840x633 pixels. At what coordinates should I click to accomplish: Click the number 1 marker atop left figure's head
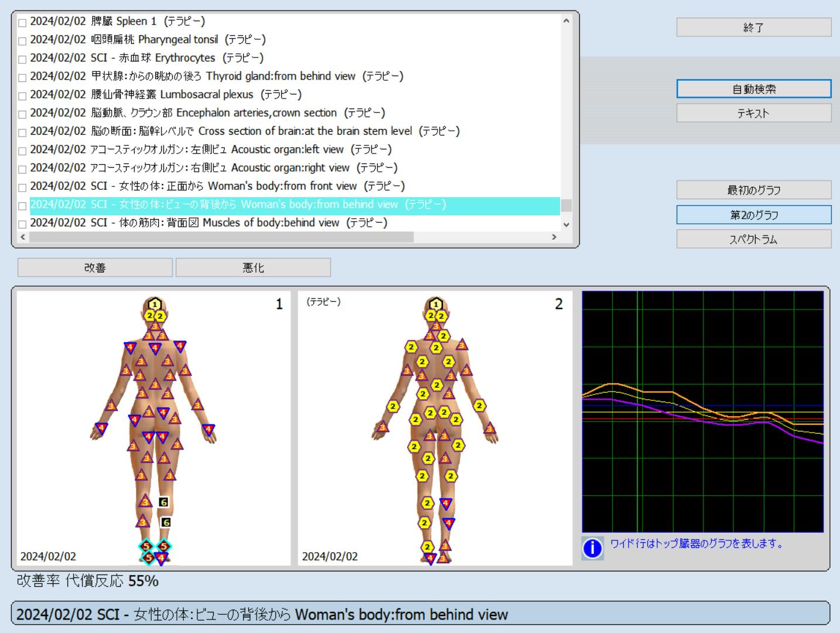coord(155,304)
